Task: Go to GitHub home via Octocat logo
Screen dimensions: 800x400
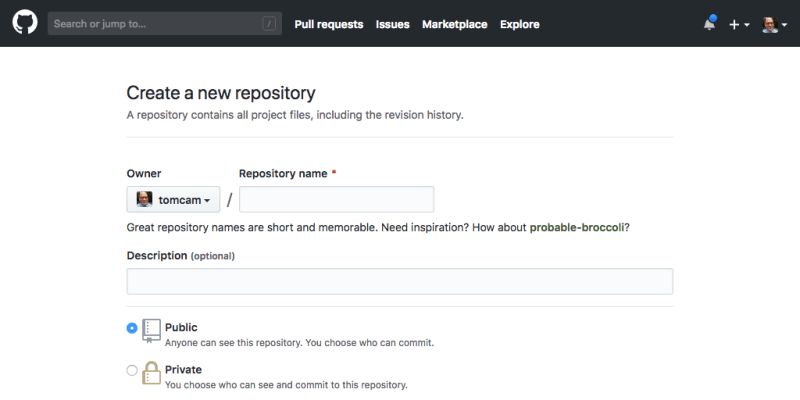Action: (24, 23)
